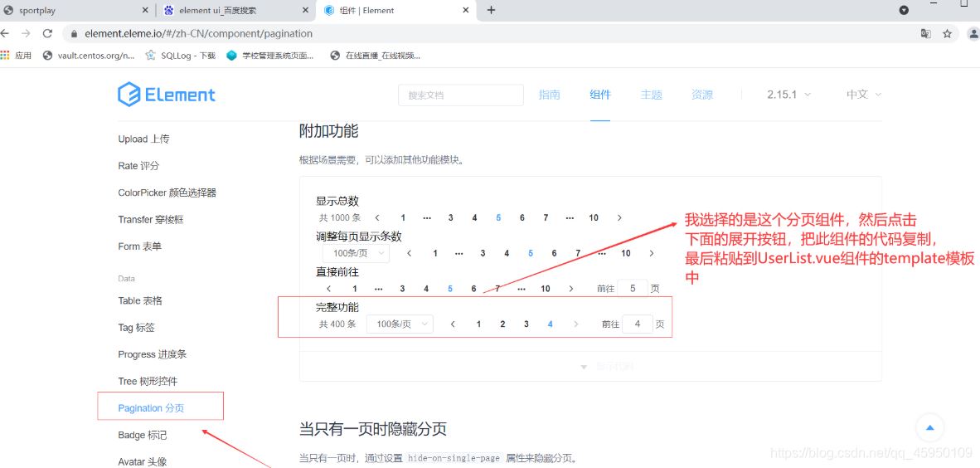The height and width of the screenshot is (468, 980).
Task: Open school management system bookmark
Action: [x=270, y=55]
